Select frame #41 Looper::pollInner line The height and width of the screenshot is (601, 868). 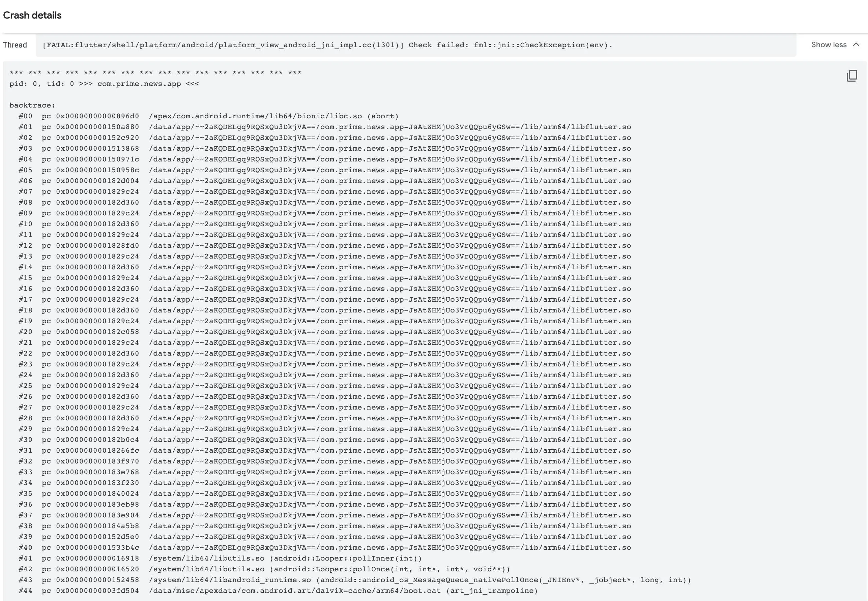220,558
